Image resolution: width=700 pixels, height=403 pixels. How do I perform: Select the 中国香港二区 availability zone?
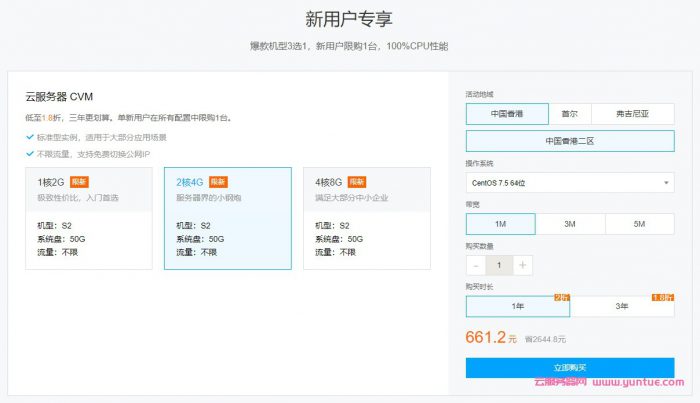[569, 141]
